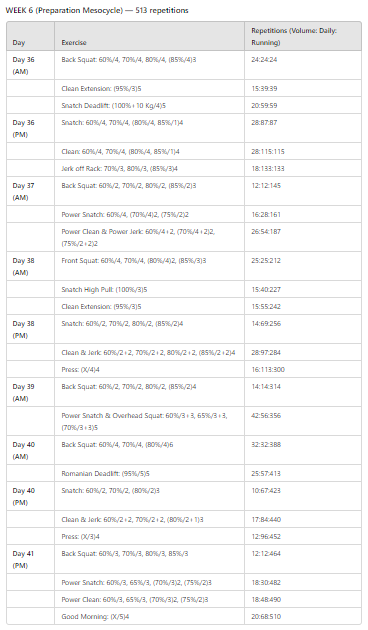Select the 'Good Morning: (X/5)4' exercise cell

click(149, 616)
